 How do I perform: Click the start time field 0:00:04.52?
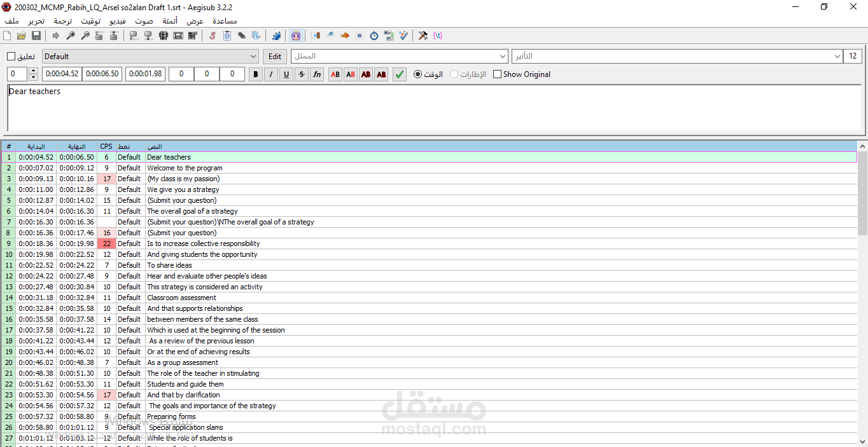click(62, 74)
